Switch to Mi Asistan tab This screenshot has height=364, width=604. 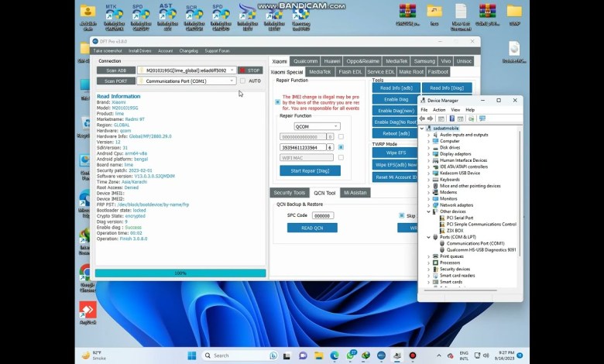click(x=355, y=193)
